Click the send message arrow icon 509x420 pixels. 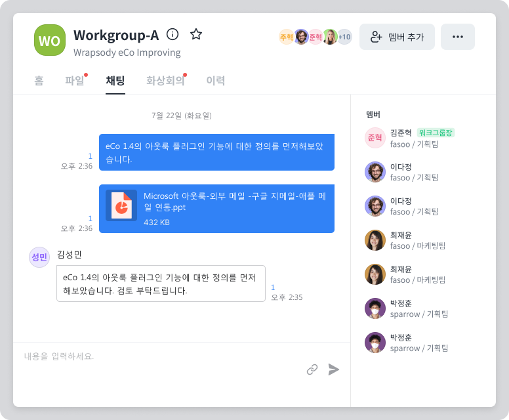tap(333, 369)
